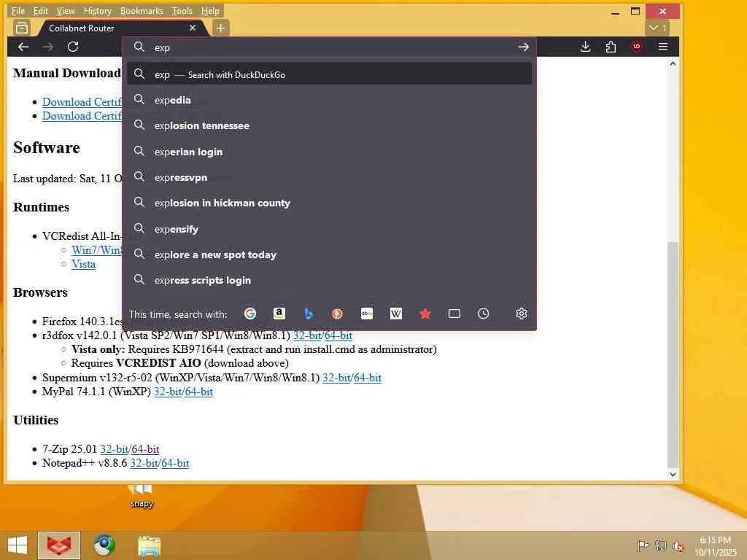Search with Wikipedia one-off engine
This screenshot has width=747, height=560.
coord(396,314)
